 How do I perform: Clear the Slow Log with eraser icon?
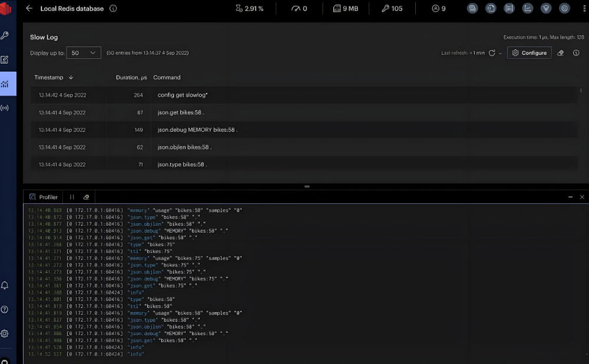561,53
